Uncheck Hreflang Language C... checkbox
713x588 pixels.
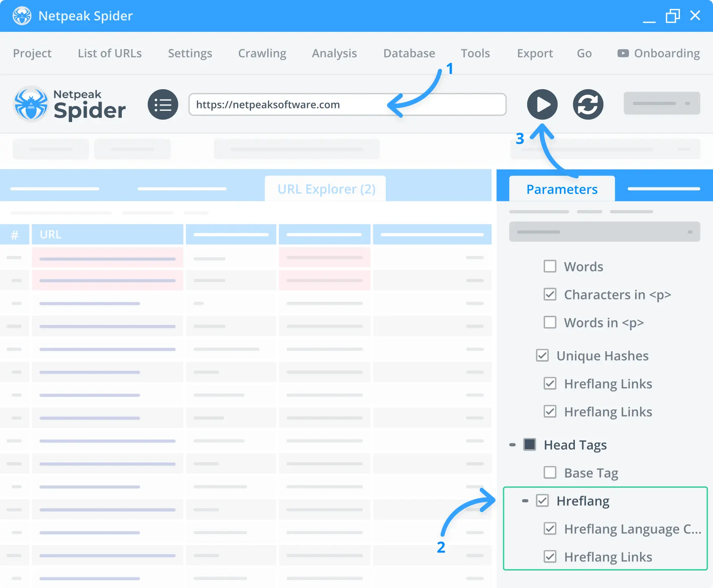coord(550,529)
